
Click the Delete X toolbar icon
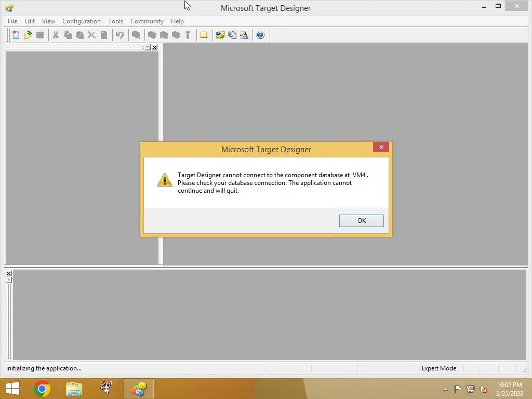[x=91, y=35]
